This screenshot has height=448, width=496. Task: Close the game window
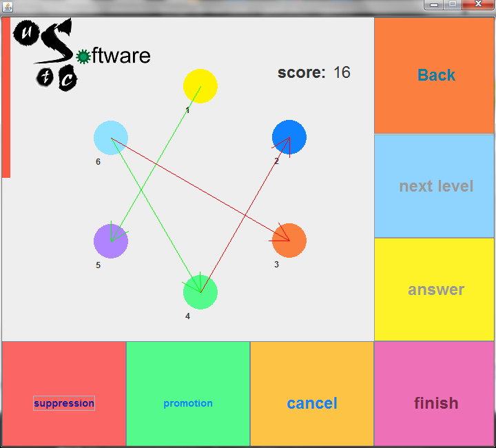point(478,5)
